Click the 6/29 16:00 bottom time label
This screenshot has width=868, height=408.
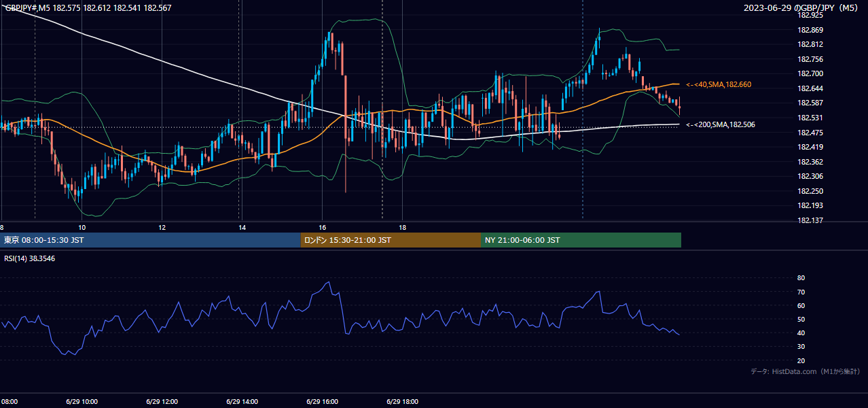[322, 401]
